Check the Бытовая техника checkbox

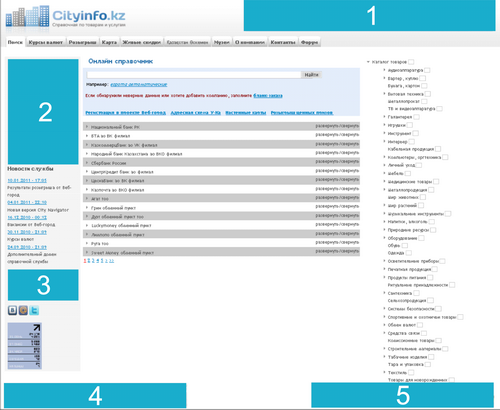(428, 94)
